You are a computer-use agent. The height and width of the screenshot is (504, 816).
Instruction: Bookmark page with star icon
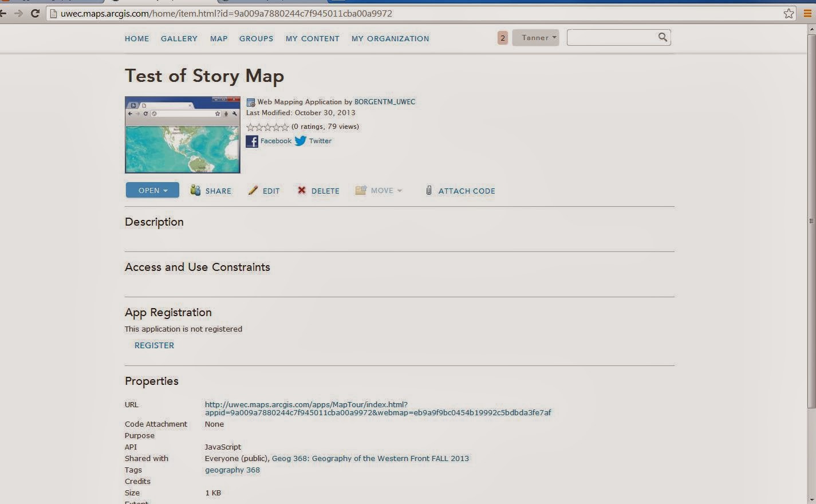(x=789, y=13)
